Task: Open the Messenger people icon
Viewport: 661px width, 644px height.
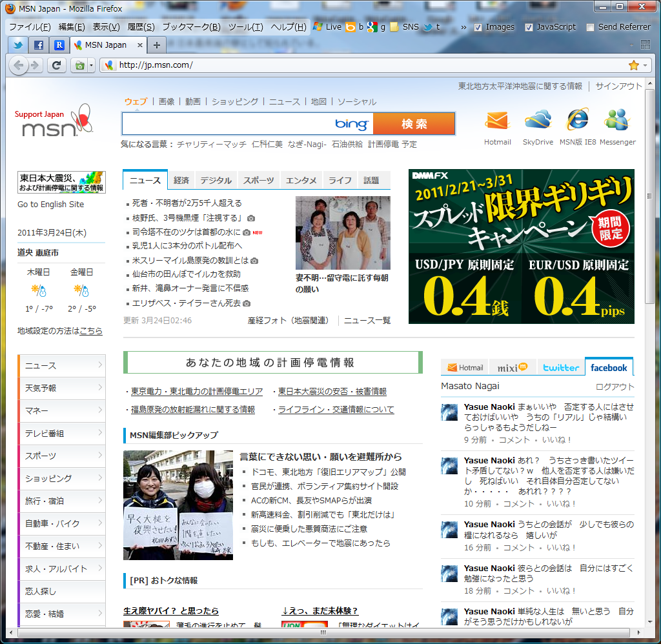Action: (x=617, y=119)
